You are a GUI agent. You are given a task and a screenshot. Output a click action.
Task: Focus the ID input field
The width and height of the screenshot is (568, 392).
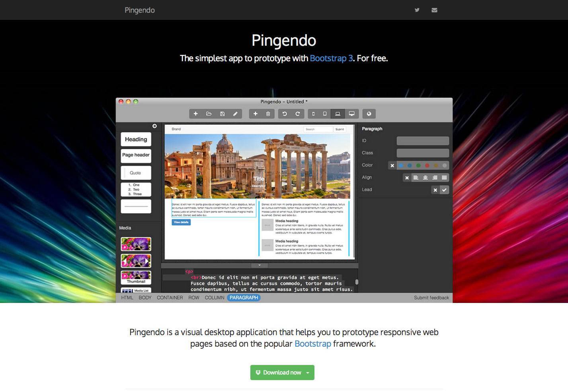[423, 141]
